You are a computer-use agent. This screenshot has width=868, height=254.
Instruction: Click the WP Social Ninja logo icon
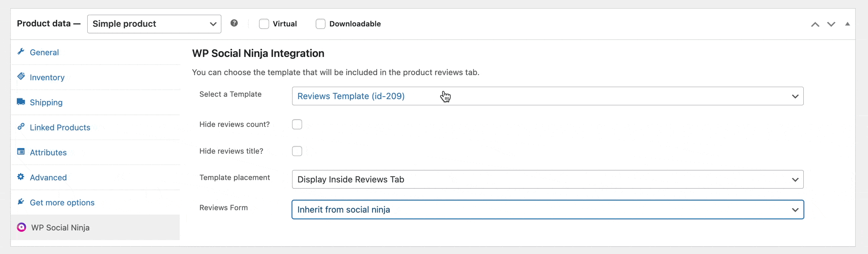coord(21,227)
